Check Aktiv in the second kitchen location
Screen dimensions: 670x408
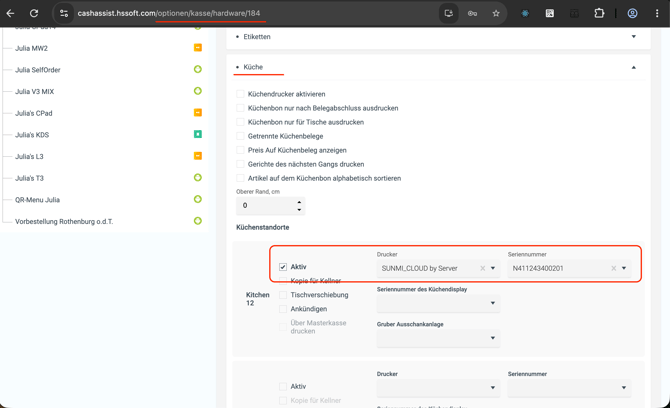pos(283,387)
